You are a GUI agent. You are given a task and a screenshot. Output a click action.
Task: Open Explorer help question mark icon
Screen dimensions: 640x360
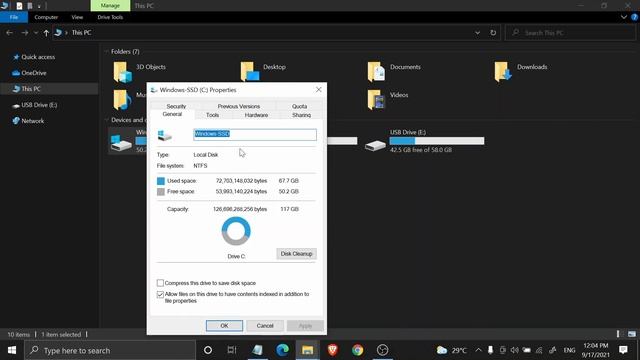tap(634, 17)
